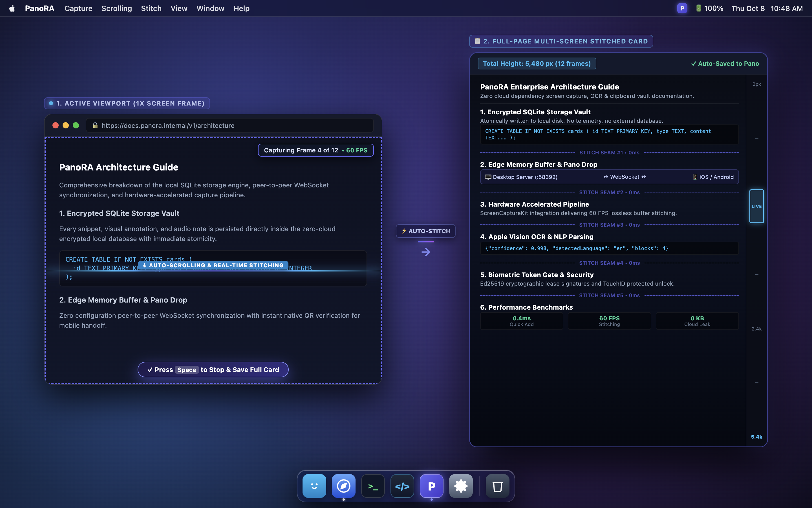Image resolution: width=812 pixels, height=508 pixels.
Task: Open the PanoRA app menu
Action: point(39,8)
